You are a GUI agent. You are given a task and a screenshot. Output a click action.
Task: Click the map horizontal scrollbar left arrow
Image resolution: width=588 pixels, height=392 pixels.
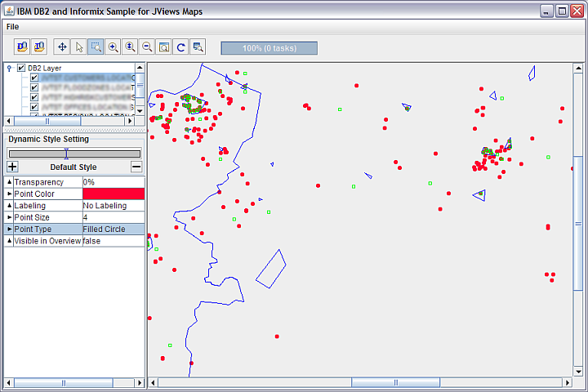pyautogui.click(x=153, y=383)
